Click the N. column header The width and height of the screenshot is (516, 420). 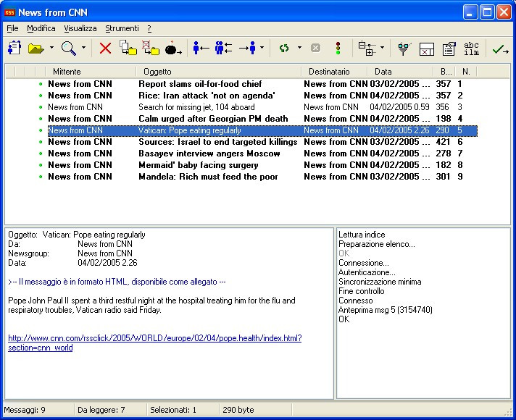[466, 72]
